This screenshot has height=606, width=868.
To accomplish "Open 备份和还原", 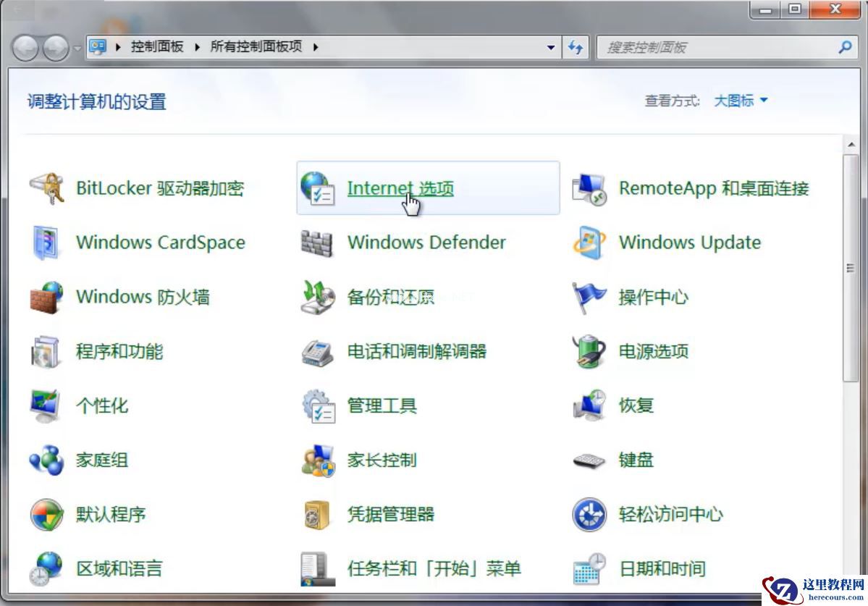I will pos(391,297).
